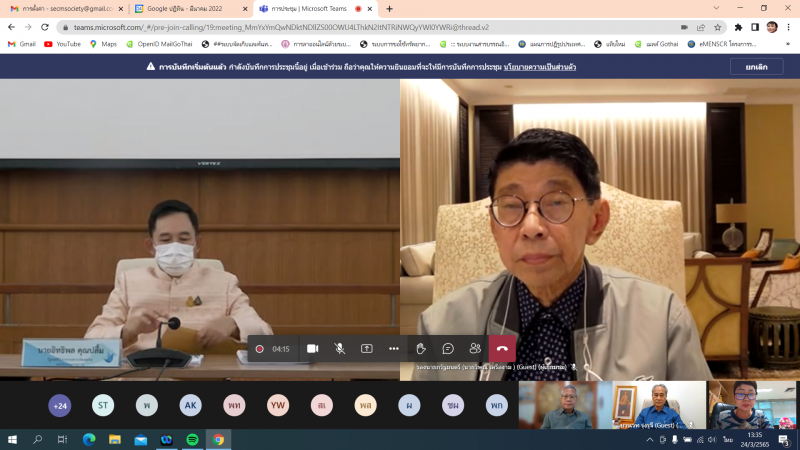Select the พล participant avatar
Viewport: 800px width, 450px height.
tap(365, 406)
